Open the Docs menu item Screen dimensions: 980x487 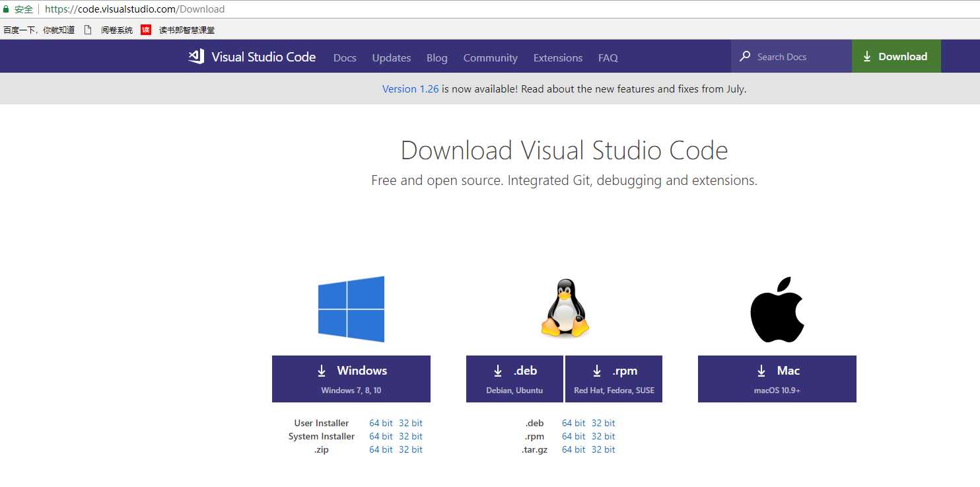pyautogui.click(x=345, y=57)
